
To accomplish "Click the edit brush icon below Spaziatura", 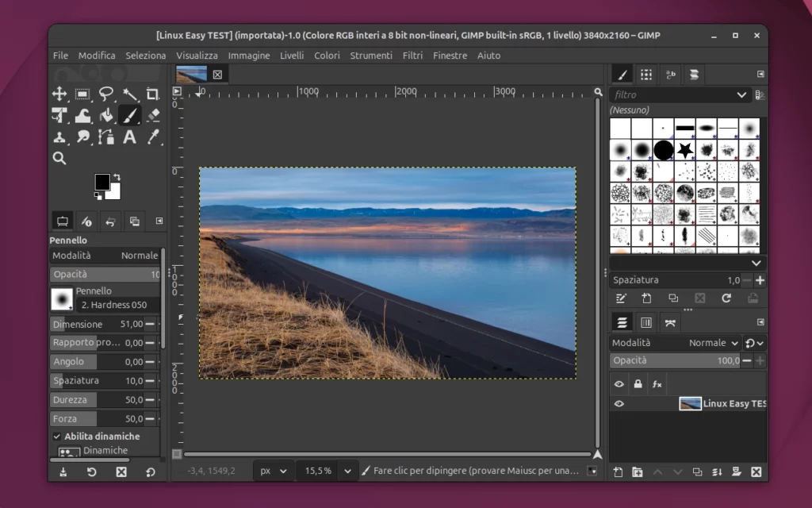I will [x=621, y=298].
